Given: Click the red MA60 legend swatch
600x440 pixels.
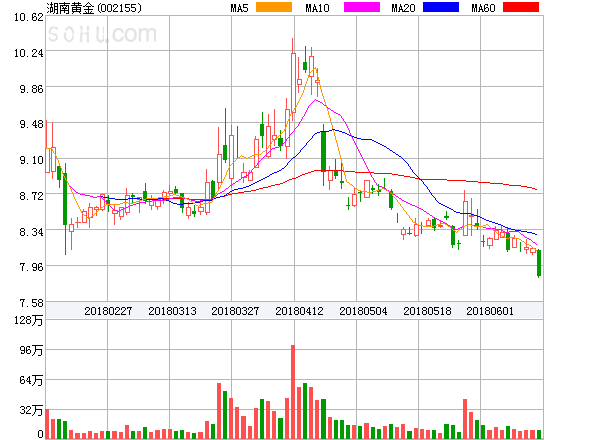Looking at the screenshot, I should 521,7.
